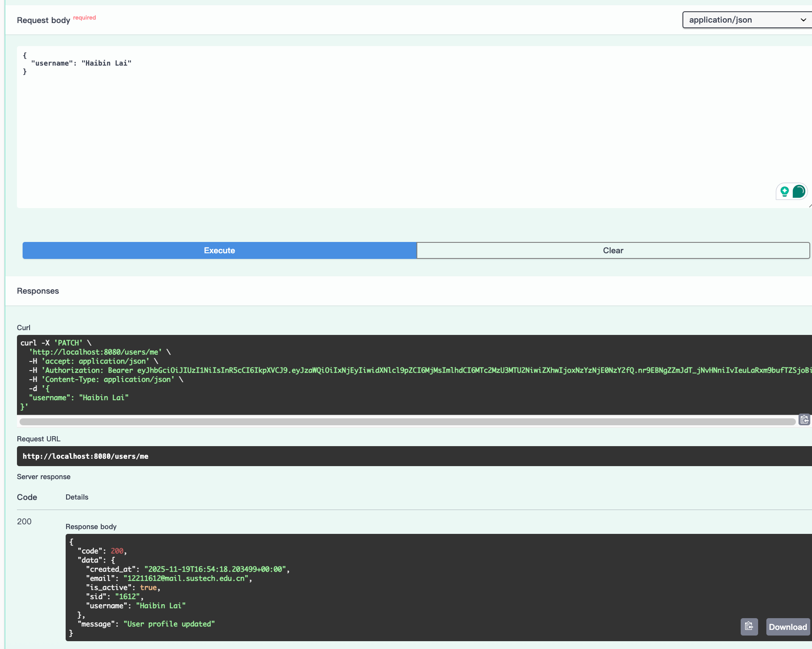The width and height of the screenshot is (812, 649).
Task: Click the "Haibin Lai" value in request body
Action: click(x=106, y=63)
